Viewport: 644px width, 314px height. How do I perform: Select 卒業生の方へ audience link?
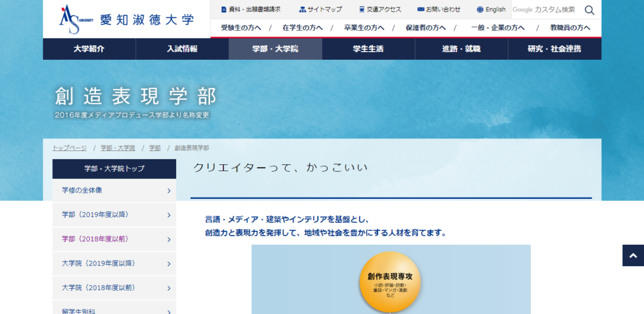tap(364, 28)
